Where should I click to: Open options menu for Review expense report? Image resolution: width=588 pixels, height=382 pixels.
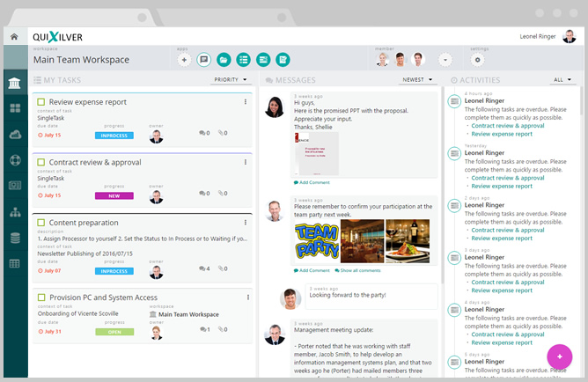click(x=246, y=102)
